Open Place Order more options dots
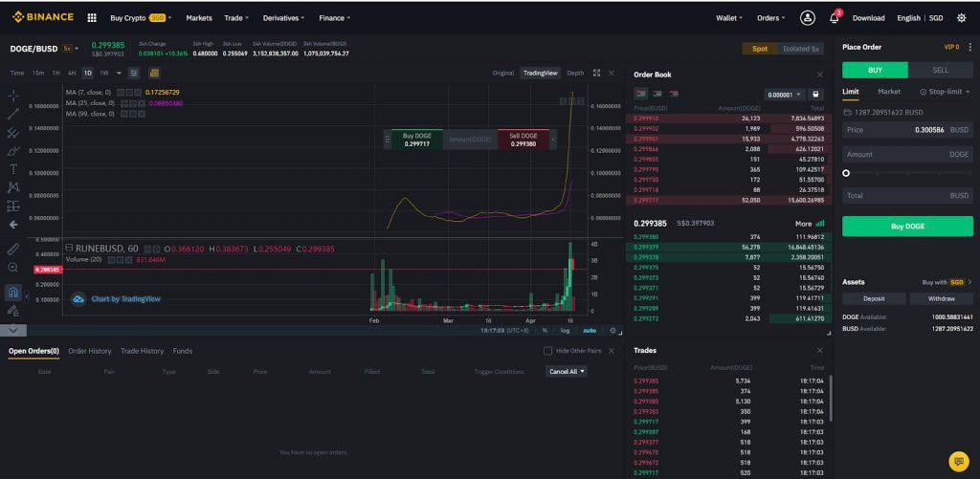The height and width of the screenshot is (479, 980). (970, 47)
